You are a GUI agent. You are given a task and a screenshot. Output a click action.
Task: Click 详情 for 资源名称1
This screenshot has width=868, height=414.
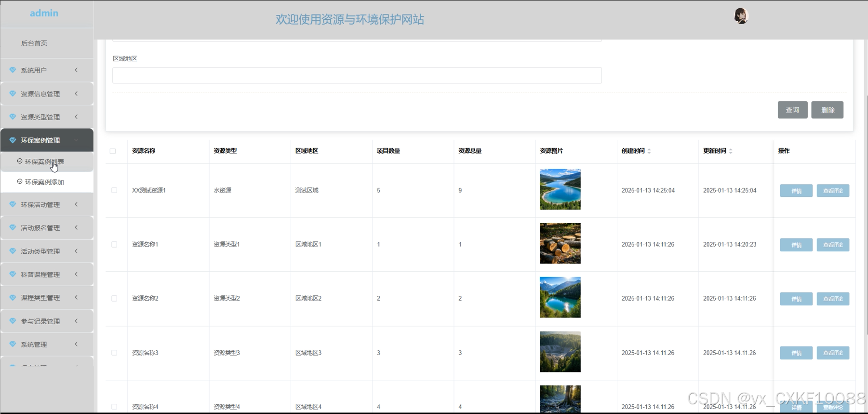[x=796, y=245]
